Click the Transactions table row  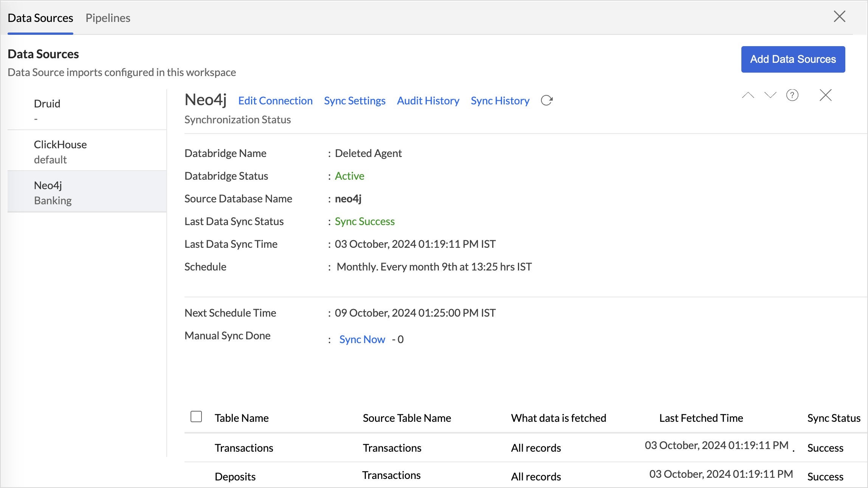(x=244, y=448)
